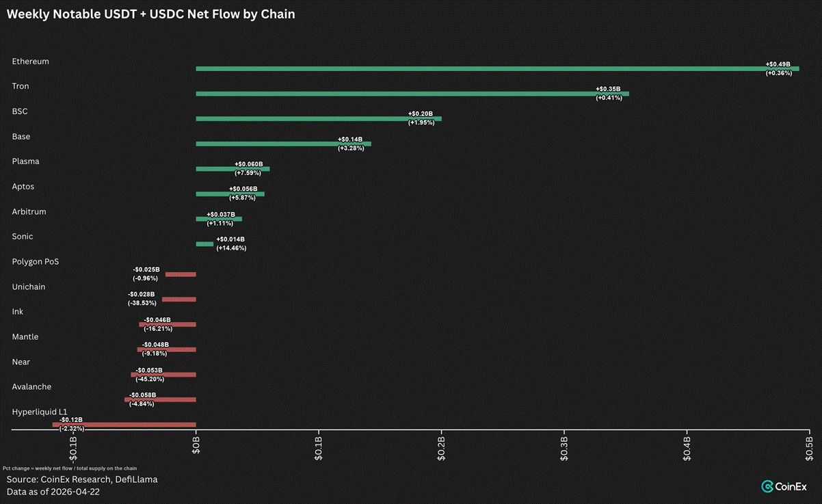Screen dimensions: 822x504
Task: Click the -38.53% Unichain percentage label
Action: click(x=142, y=302)
